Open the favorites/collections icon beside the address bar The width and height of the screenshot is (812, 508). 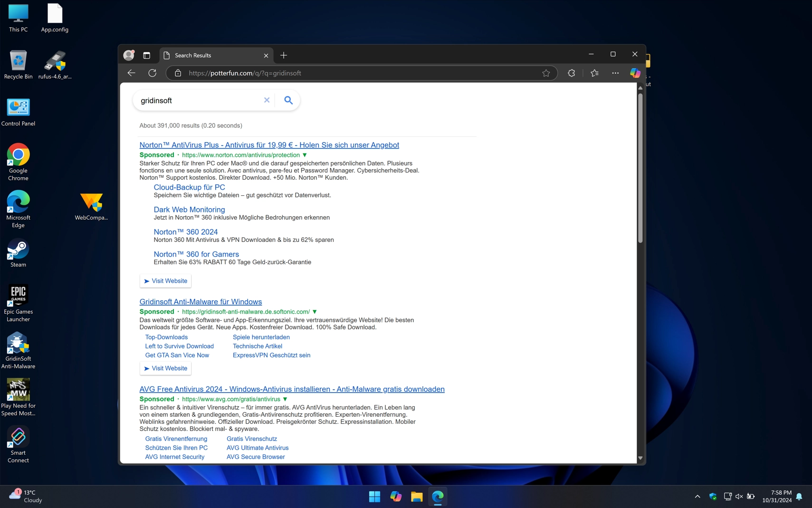(x=594, y=73)
